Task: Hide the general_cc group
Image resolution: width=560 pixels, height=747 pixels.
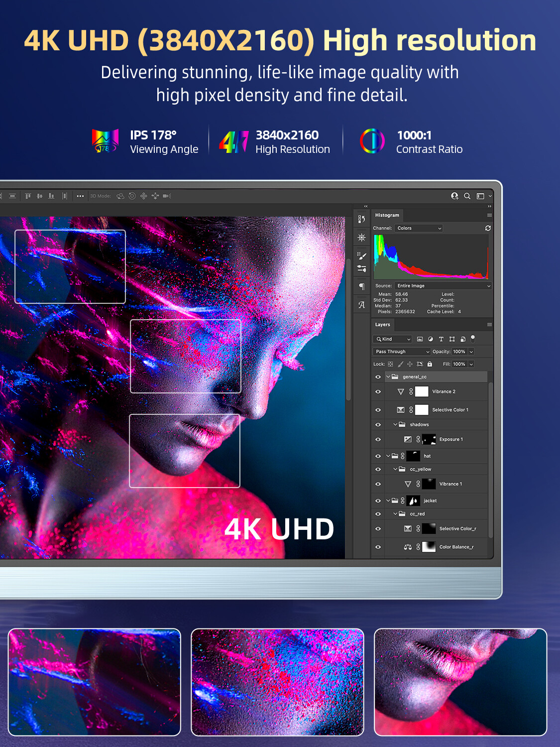Action: pos(378,377)
